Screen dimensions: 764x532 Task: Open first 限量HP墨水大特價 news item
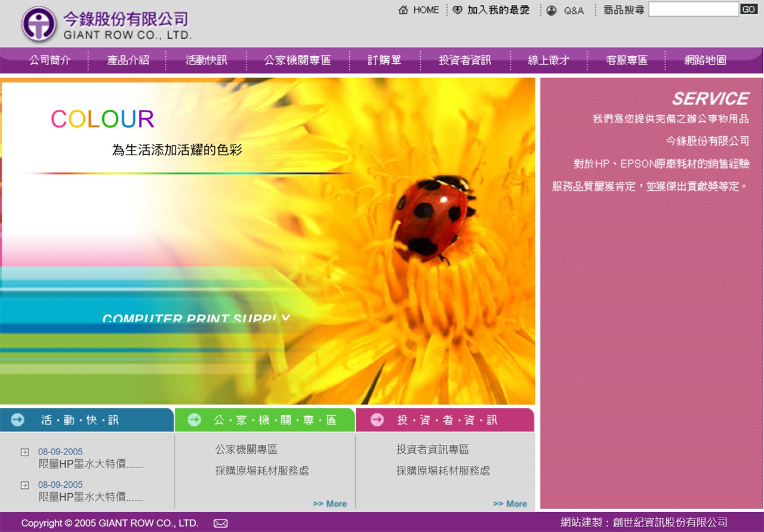91,464
